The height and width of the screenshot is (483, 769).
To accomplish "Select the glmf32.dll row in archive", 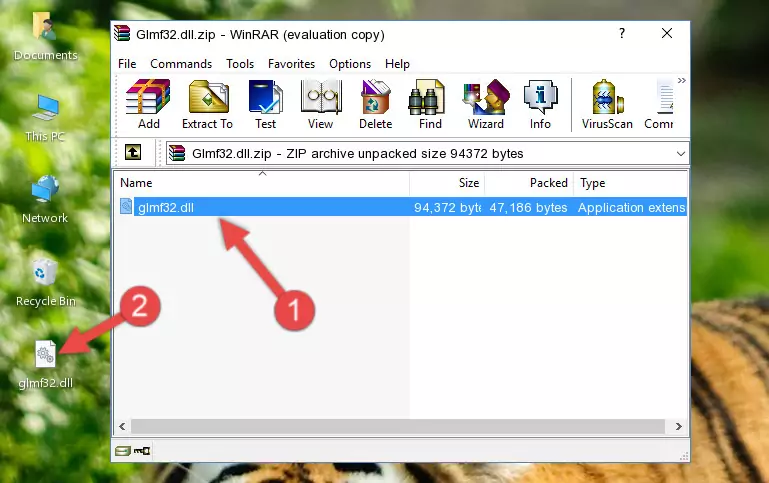I will click(x=402, y=207).
